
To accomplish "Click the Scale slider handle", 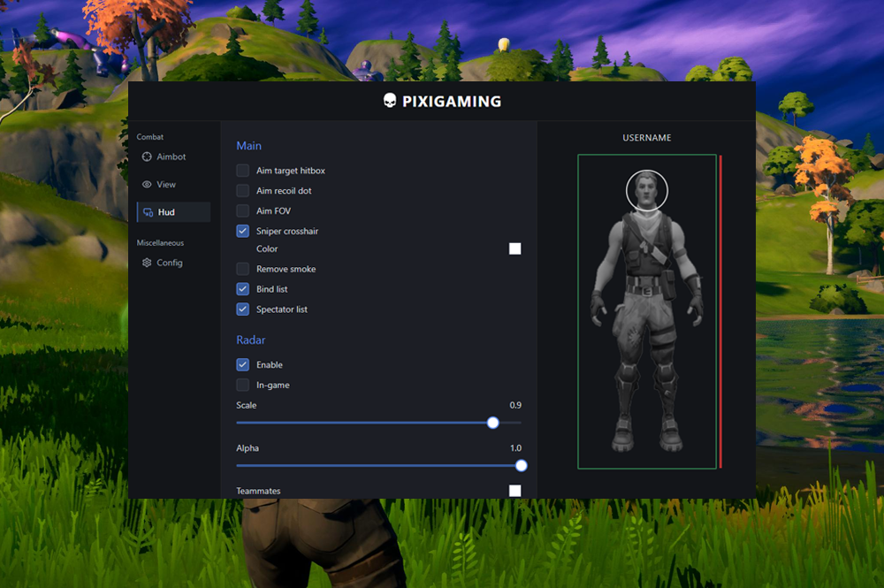I will click(492, 423).
